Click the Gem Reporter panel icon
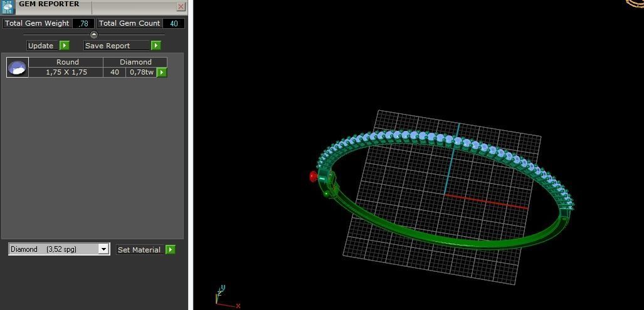The image size is (644, 310). click(x=8, y=7)
